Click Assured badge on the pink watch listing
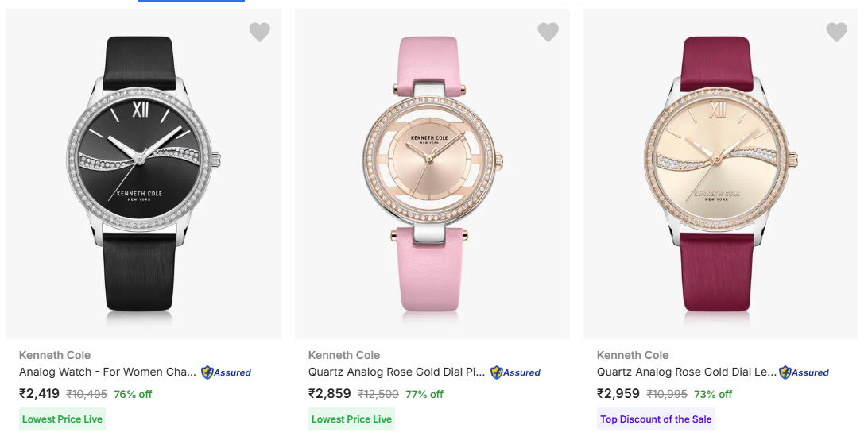 click(x=515, y=372)
